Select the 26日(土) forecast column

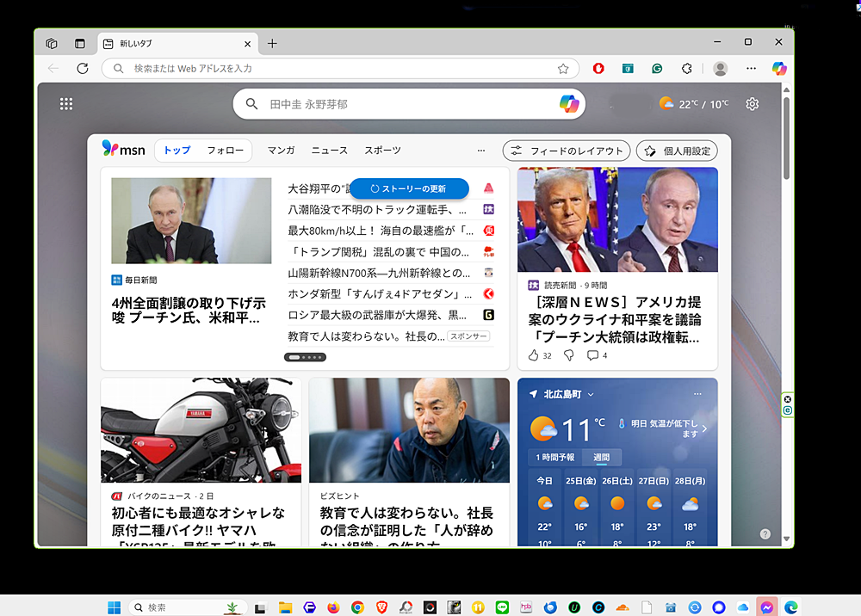(617, 508)
